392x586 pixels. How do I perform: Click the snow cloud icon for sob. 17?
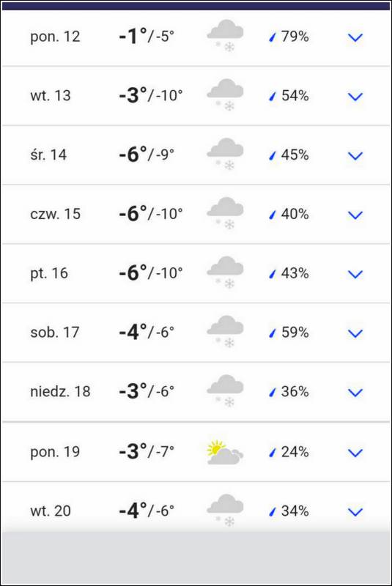click(226, 332)
